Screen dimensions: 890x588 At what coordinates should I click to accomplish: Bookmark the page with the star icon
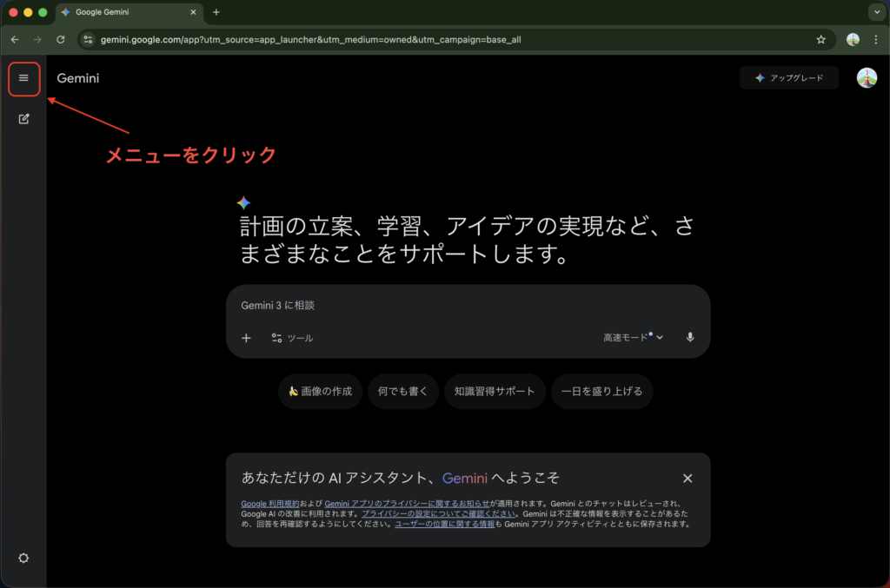coord(820,40)
